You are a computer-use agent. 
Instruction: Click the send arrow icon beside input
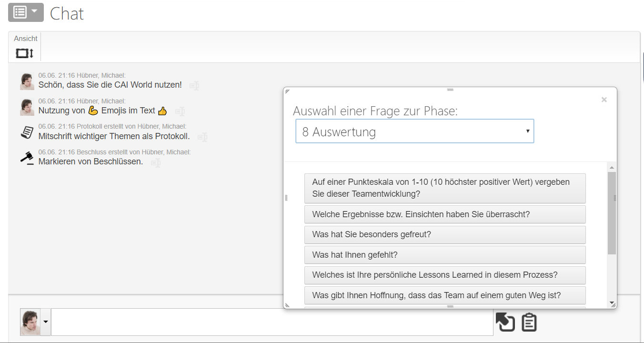tap(505, 322)
